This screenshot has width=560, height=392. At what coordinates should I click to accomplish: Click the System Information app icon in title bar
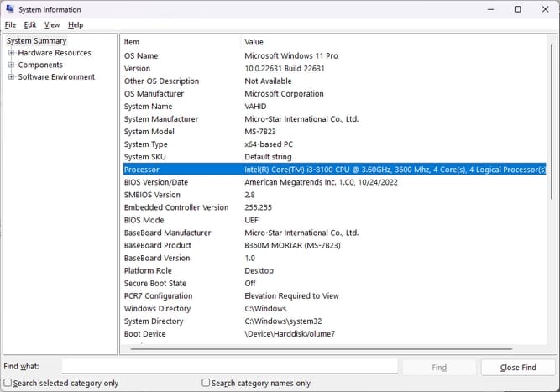(x=10, y=9)
